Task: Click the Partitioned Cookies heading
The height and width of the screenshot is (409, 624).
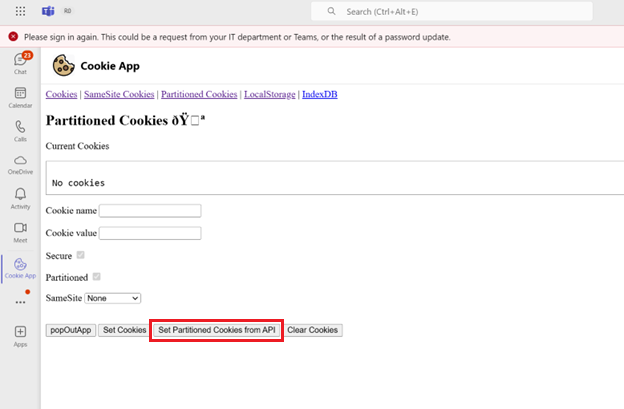Action: (125, 120)
